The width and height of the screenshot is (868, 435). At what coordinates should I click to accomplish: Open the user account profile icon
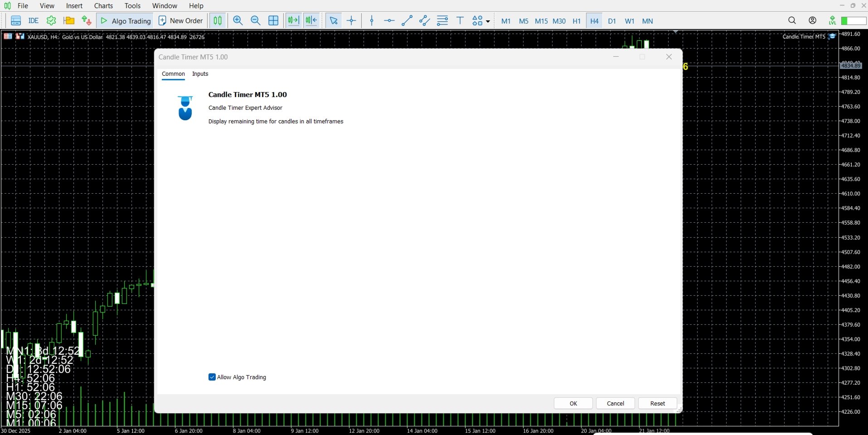pos(813,20)
